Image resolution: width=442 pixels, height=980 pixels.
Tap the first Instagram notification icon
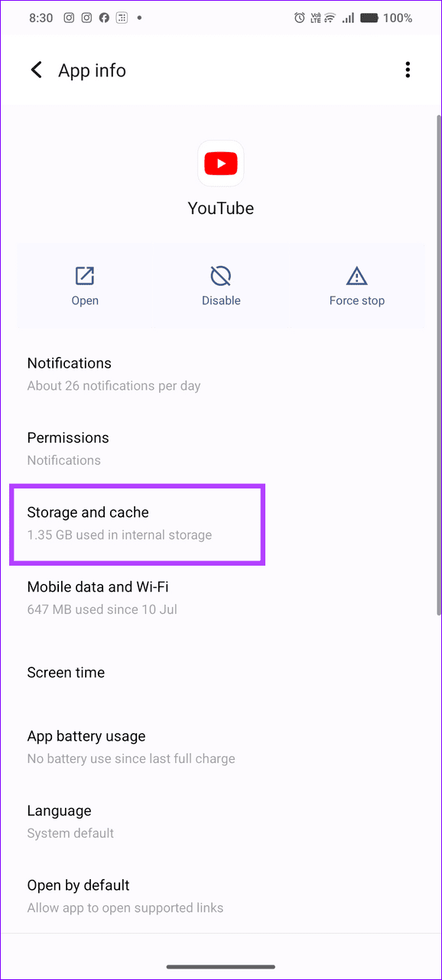tap(69, 18)
